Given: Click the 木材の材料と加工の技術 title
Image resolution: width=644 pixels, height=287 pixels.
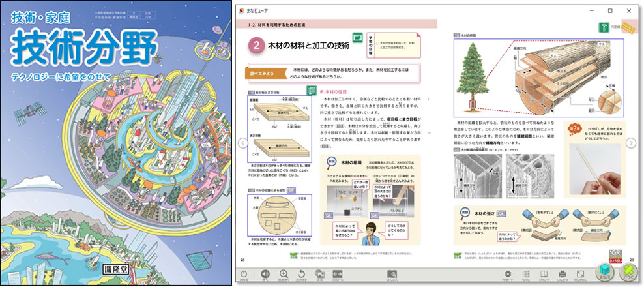Looking at the screenshot, I should click(x=308, y=45).
